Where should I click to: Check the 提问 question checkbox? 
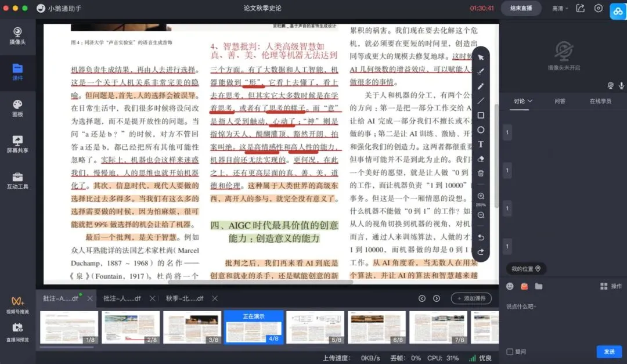(x=510, y=352)
